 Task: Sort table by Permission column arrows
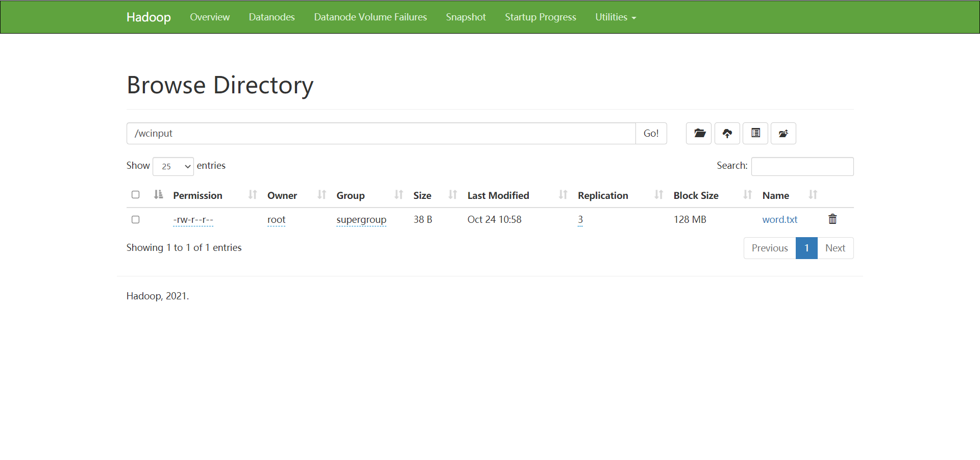pos(253,194)
